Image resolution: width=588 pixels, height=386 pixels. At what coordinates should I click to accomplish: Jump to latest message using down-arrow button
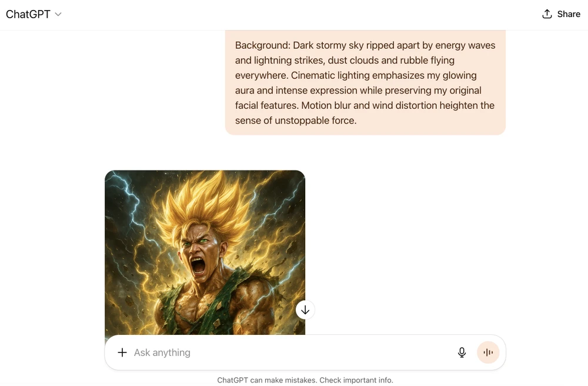[305, 310]
